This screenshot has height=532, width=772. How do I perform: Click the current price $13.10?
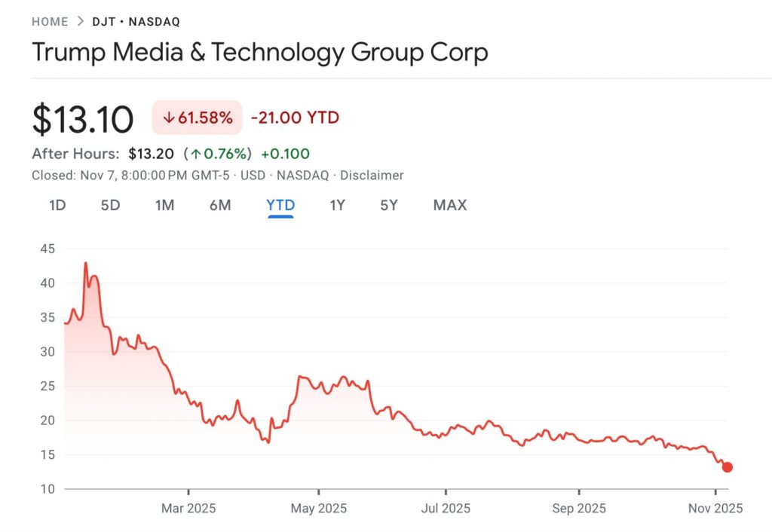[83, 118]
